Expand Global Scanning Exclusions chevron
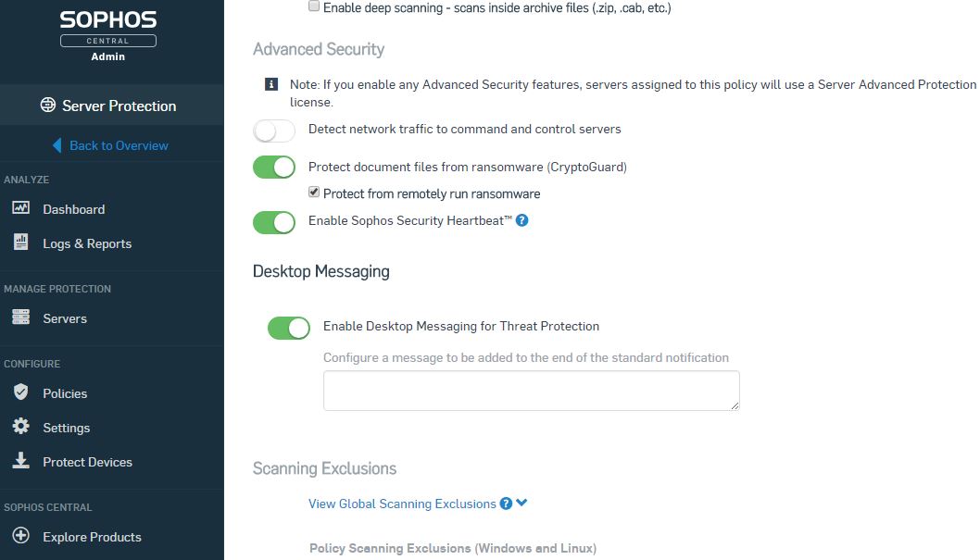This screenshot has width=980, height=560. click(521, 504)
